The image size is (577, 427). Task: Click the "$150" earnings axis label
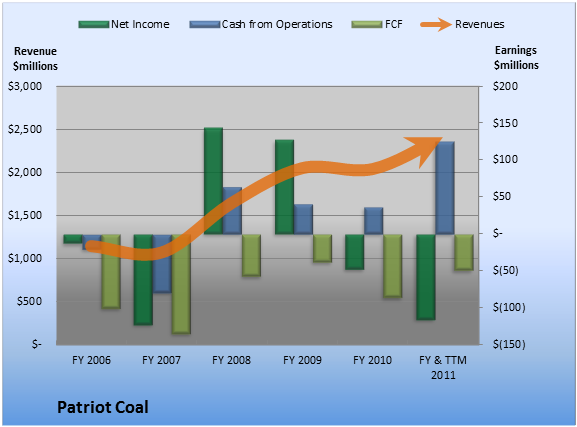point(505,123)
